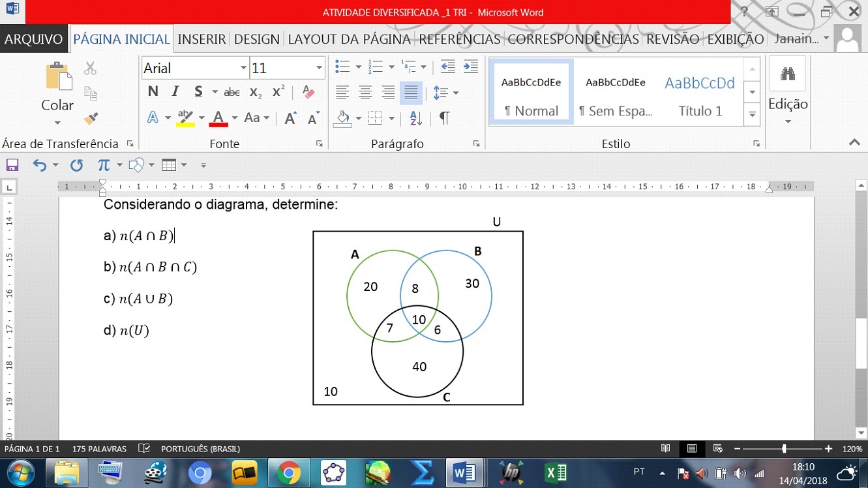The height and width of the screenshot is (488, 868).
Task: Toggle Bold formatting
Action: click(x=153, y=92)
